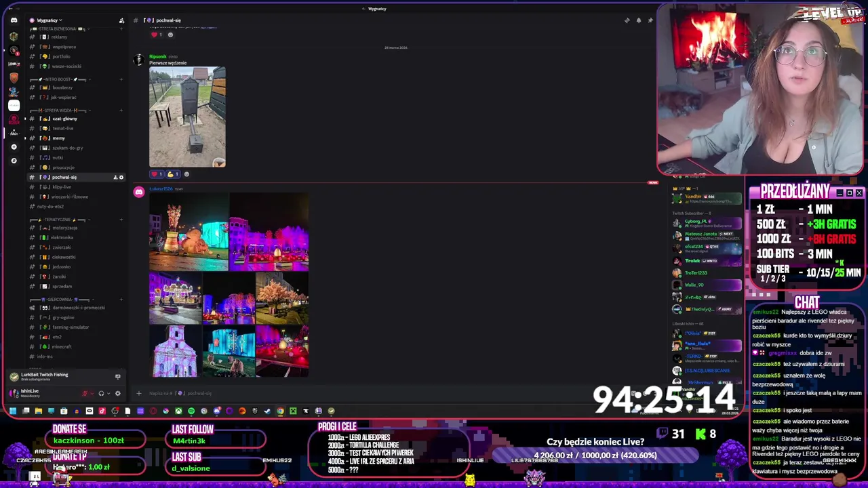Open user settings gear near IshinLive

click(x=117, y=393)
